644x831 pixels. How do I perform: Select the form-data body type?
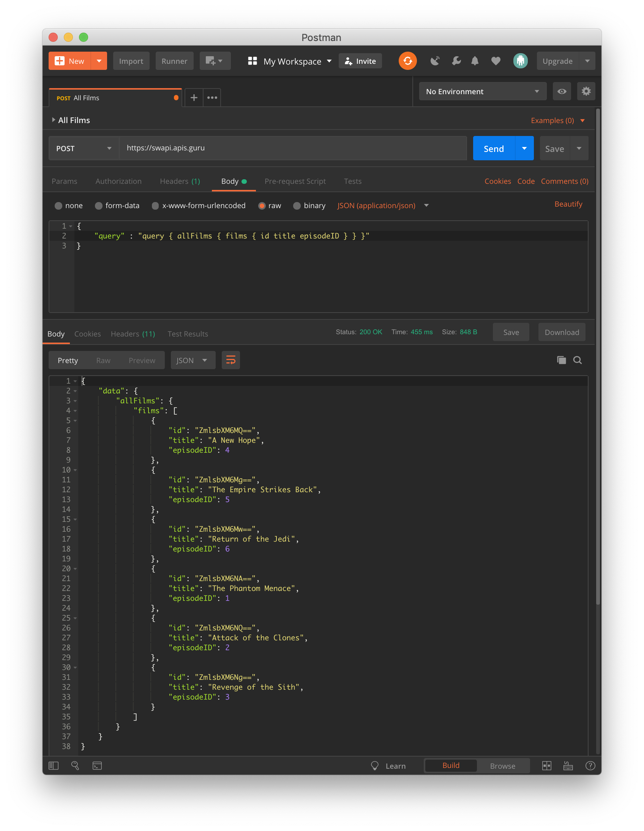click(98, 205)
